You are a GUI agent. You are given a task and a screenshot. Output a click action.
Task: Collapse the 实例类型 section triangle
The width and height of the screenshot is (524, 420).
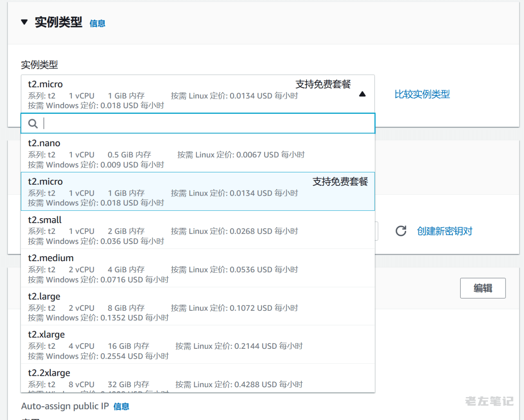coord(24,22)
